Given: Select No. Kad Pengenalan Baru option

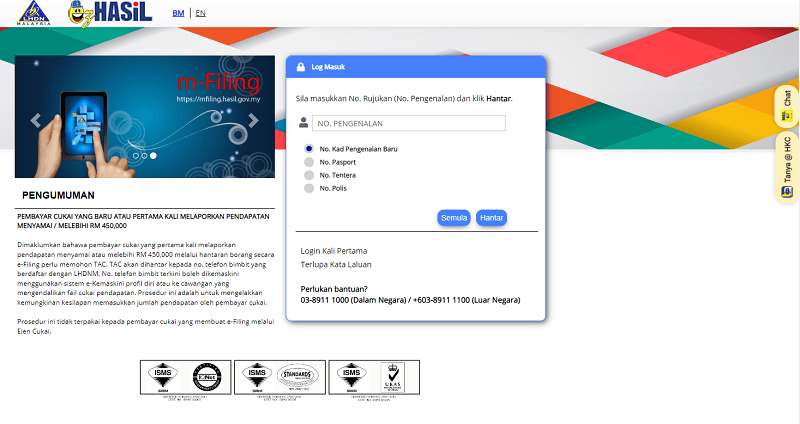Looking at the screenshot, I should 309,148.
